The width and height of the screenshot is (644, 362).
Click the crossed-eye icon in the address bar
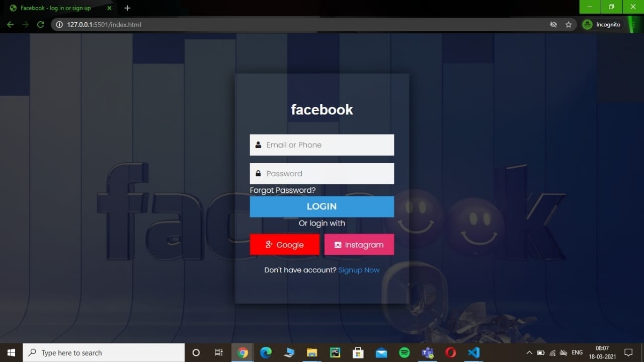coord(553,24)
